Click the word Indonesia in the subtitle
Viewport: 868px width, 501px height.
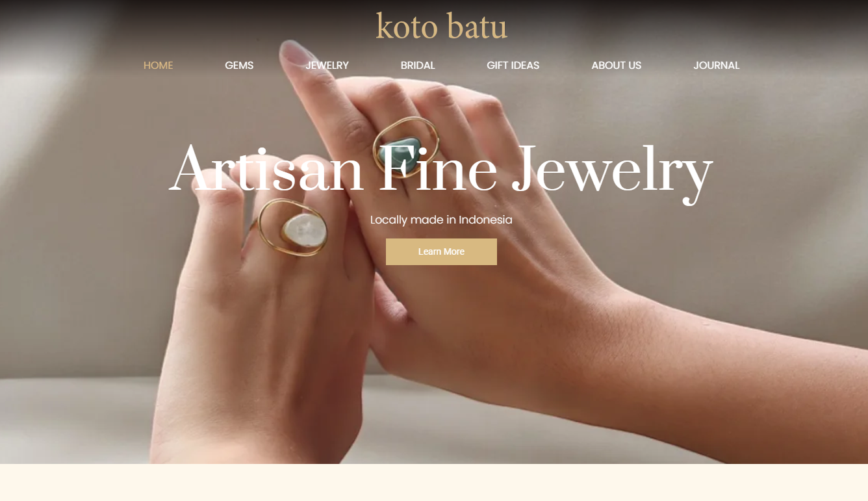coord(485,220)
